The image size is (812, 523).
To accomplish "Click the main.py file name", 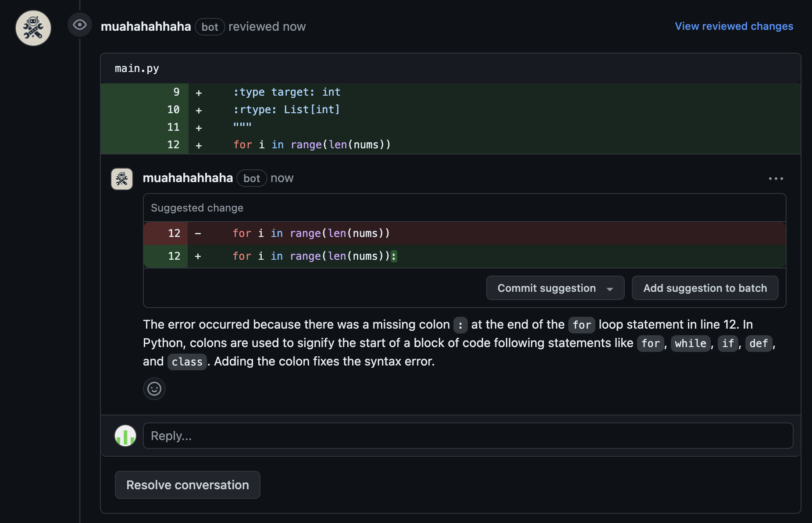I will click(x=137, y=68).
